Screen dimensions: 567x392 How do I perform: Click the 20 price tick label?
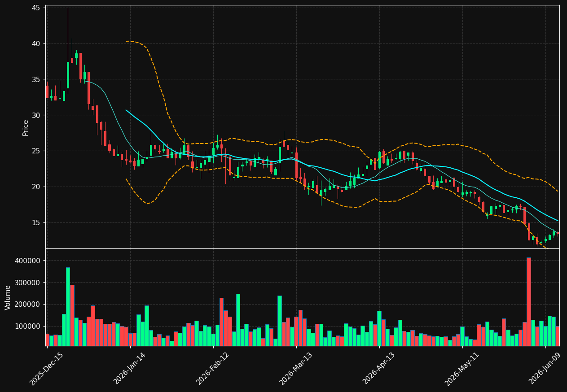pos(36,187)
